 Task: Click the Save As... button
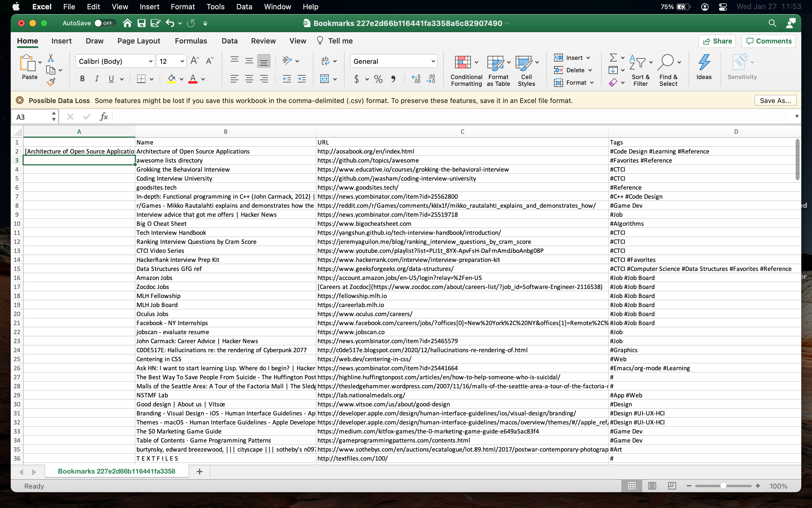pos(775,100)
